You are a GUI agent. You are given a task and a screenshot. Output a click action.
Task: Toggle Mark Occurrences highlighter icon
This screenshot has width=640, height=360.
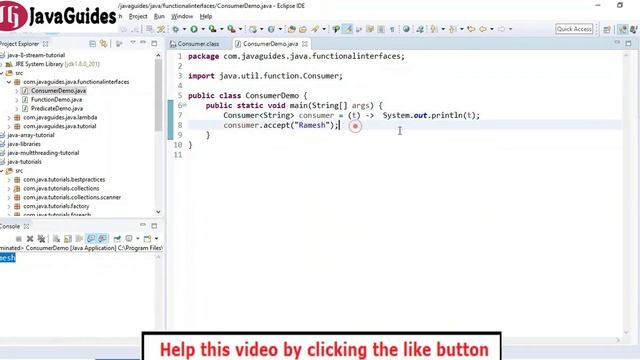pos(347,29)
